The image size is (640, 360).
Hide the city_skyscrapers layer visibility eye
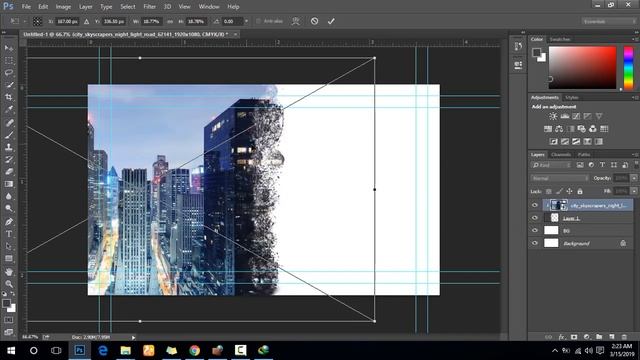click(535, 205)
